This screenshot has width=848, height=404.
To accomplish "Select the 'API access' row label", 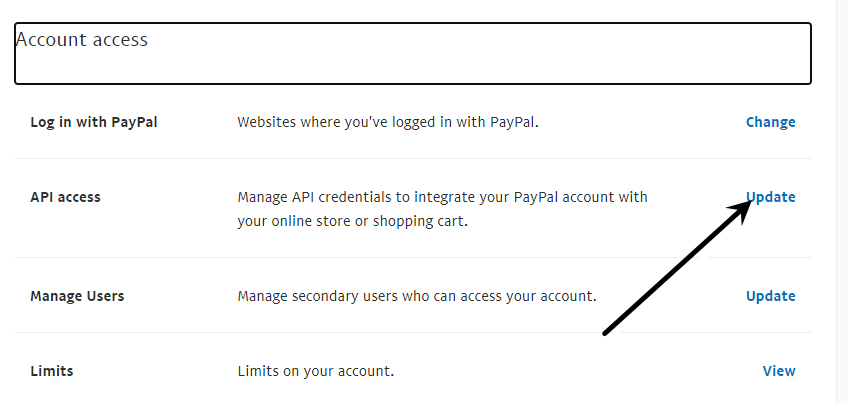I will point(65,197).
